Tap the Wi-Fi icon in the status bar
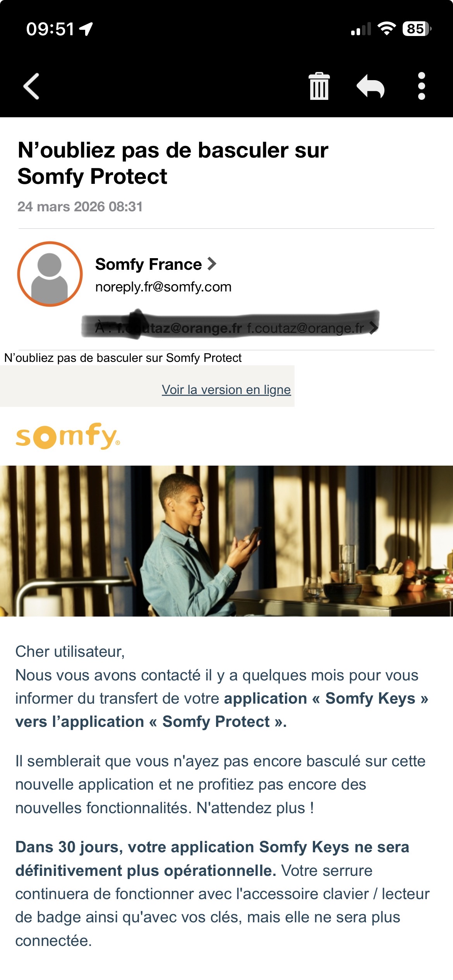453x980 pixels. click(x=386, y=29)
